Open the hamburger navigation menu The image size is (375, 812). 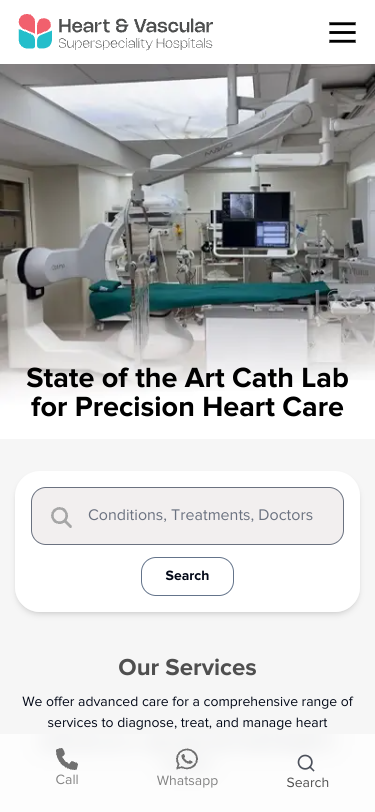coord(342,32)
